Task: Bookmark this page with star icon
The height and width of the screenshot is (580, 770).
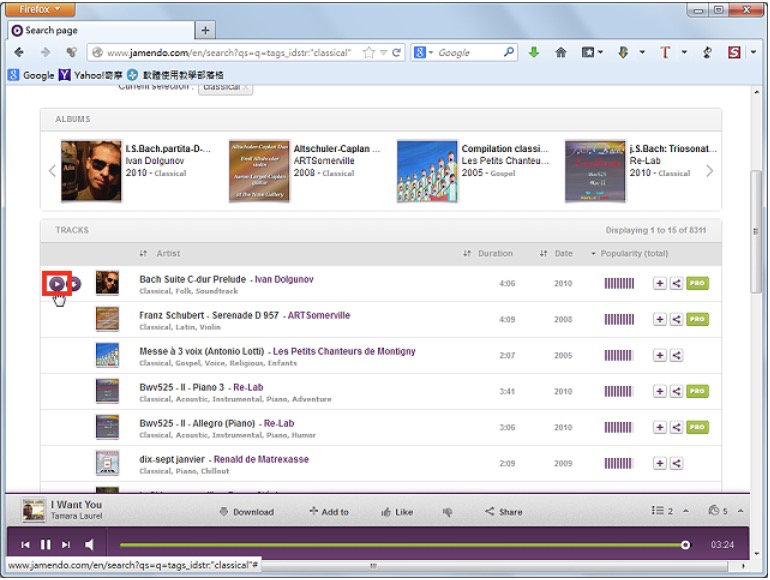Action: coord(368,53)
